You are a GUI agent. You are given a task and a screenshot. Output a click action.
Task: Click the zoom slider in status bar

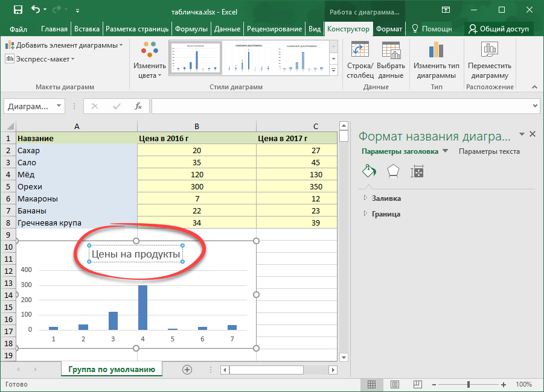[x=469, y=384]
